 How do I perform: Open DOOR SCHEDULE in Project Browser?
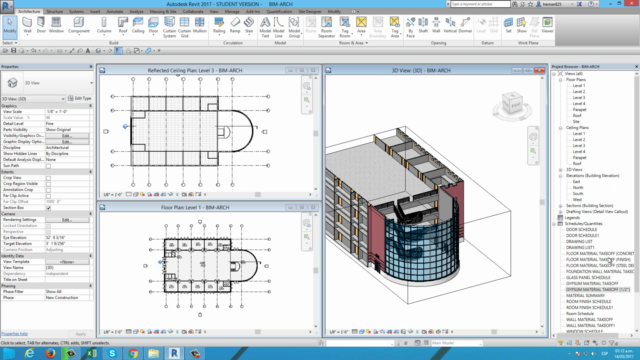coord(581,230)
